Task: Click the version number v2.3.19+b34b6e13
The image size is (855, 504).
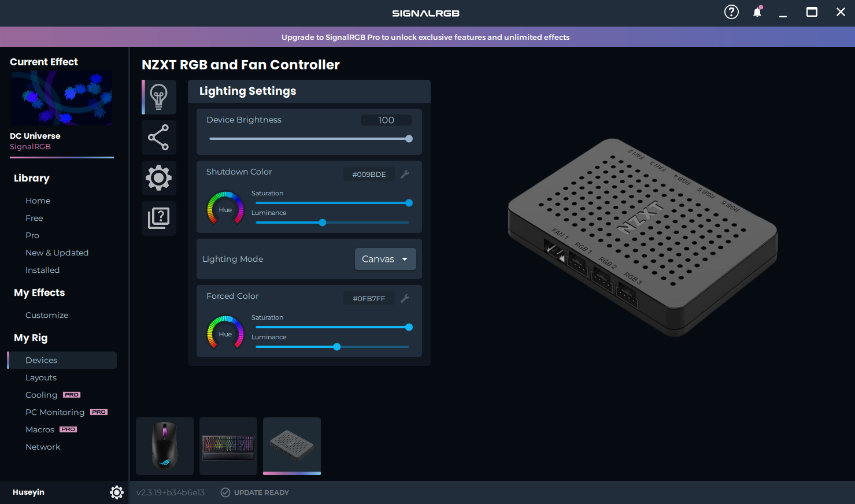Action: coord(171,492)
